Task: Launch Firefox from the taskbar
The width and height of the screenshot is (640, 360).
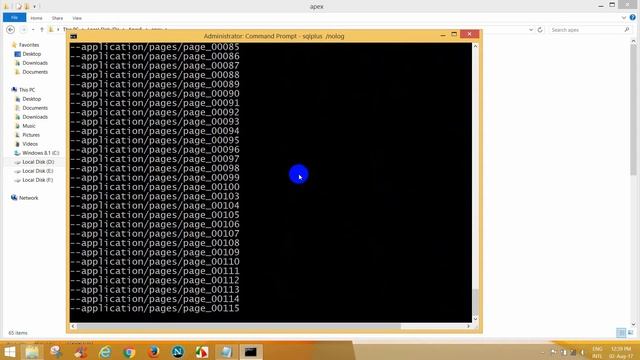Action: [153, 352]
